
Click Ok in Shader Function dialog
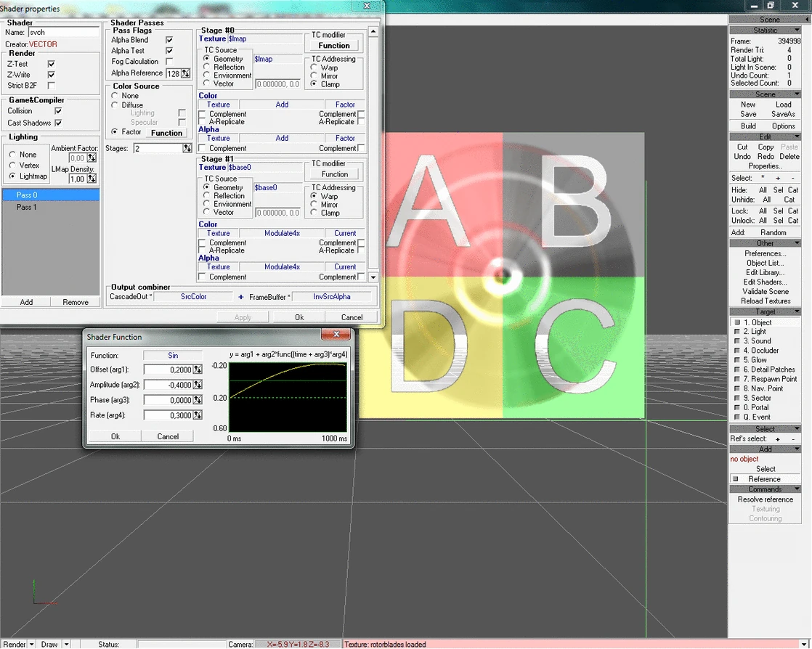[115, 436]
